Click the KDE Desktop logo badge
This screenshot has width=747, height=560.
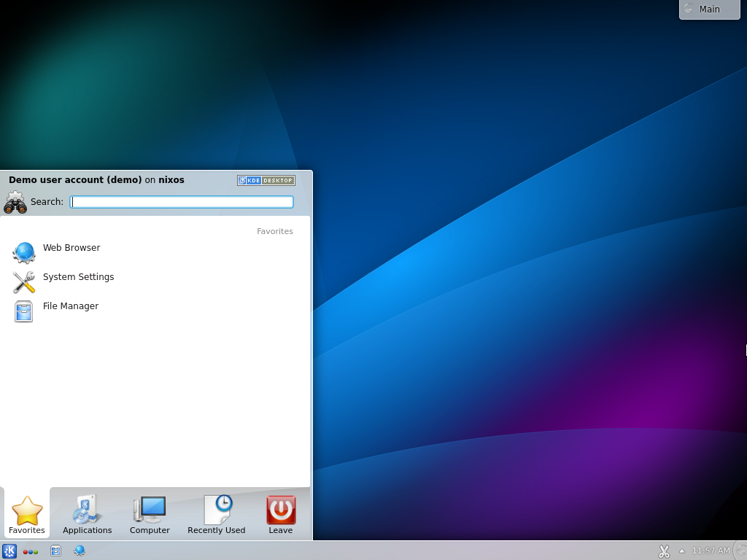pyautogui.click(x=266, y=181)
